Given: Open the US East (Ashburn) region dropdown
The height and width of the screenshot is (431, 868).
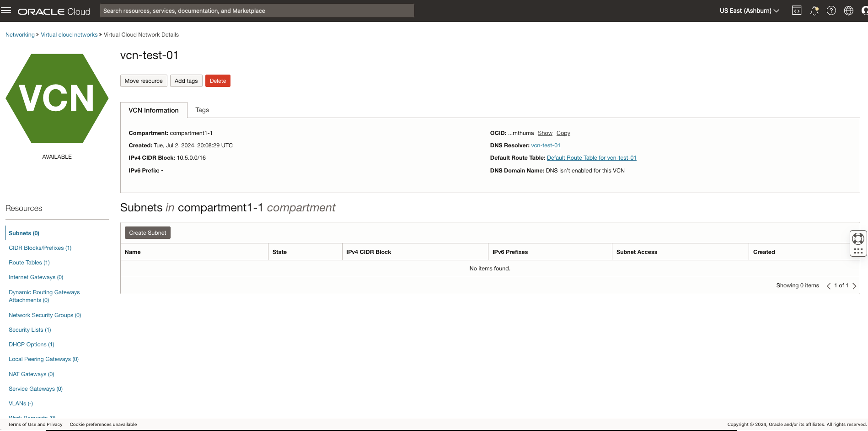Looking at the screenshot, I should pyautogui.click(x=749, y=10).
